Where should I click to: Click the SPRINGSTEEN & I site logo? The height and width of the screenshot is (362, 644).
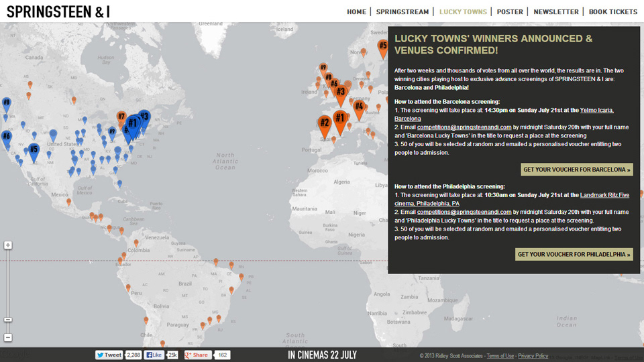pos(58,12)
